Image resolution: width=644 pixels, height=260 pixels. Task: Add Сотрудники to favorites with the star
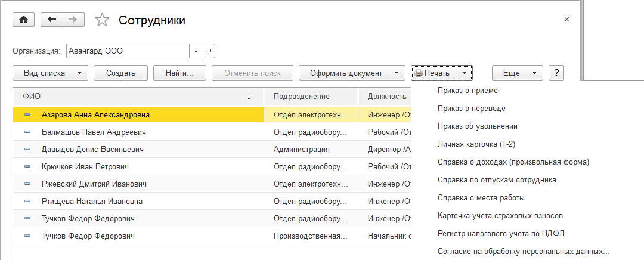point(103,20)
